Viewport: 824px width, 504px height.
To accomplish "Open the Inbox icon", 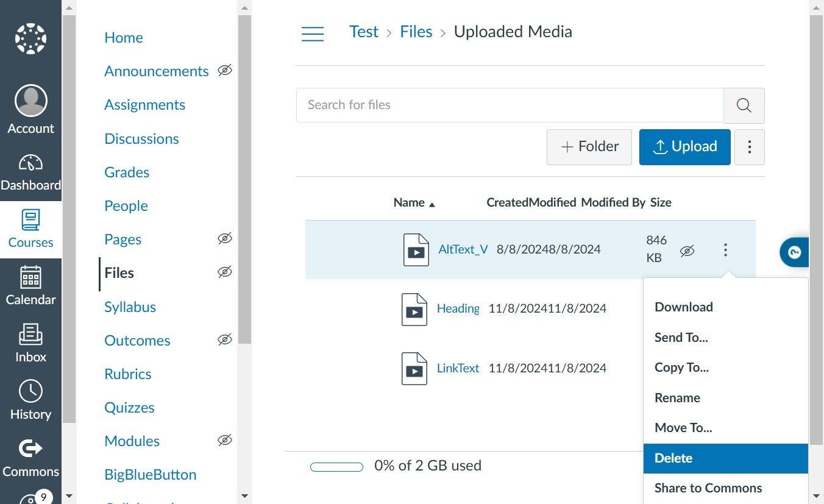I will click(30, 334).
